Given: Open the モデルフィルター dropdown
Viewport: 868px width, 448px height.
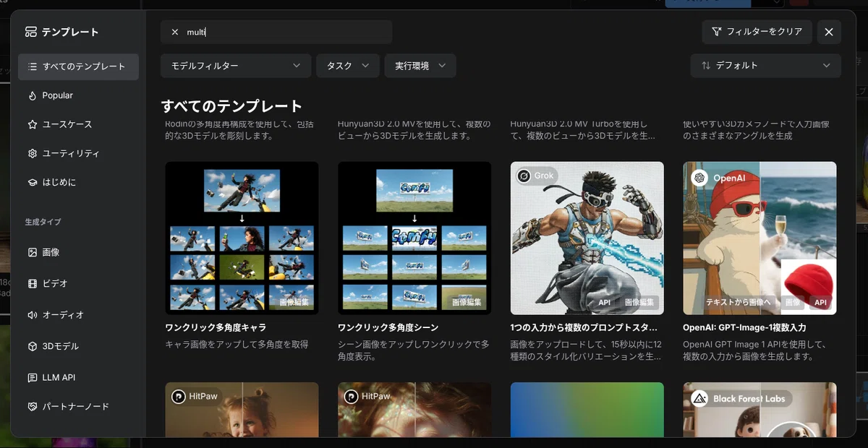Looking at the screenshot, I should coord(234,66).
